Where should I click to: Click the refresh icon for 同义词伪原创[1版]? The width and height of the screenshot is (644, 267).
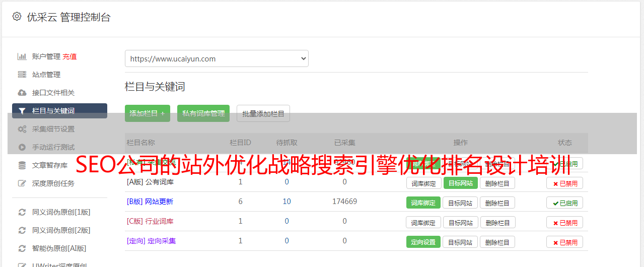tap(22, 212)
